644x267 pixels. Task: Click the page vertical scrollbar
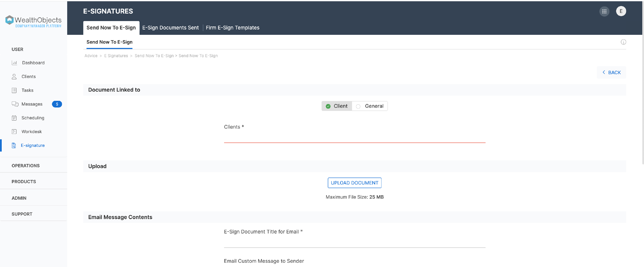click(642, 83)
